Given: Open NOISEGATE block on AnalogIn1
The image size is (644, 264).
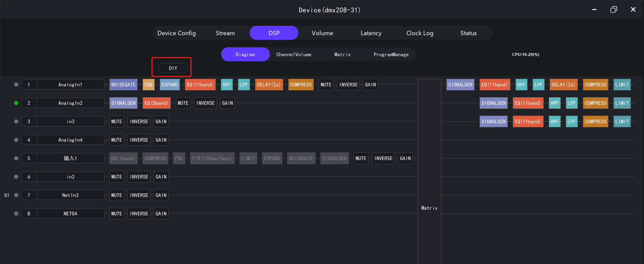Looking at the screenshot, I should point(123,85).
